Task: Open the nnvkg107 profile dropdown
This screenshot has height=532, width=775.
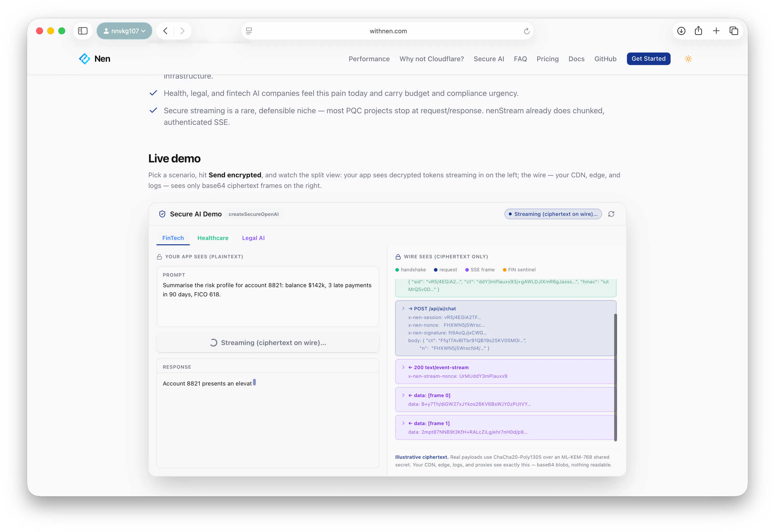Action: pyautogui.click(x=124, y=31)
